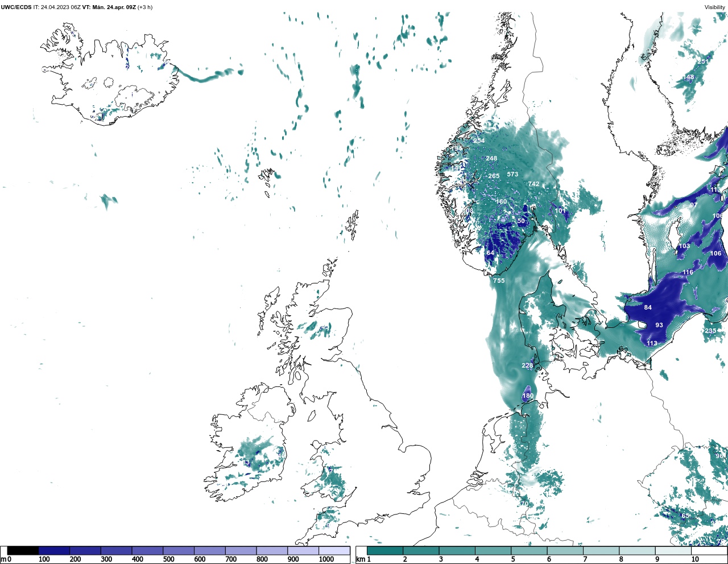Click the 'm' unit label in legend

pyautogui.click(x=3, y=559)
